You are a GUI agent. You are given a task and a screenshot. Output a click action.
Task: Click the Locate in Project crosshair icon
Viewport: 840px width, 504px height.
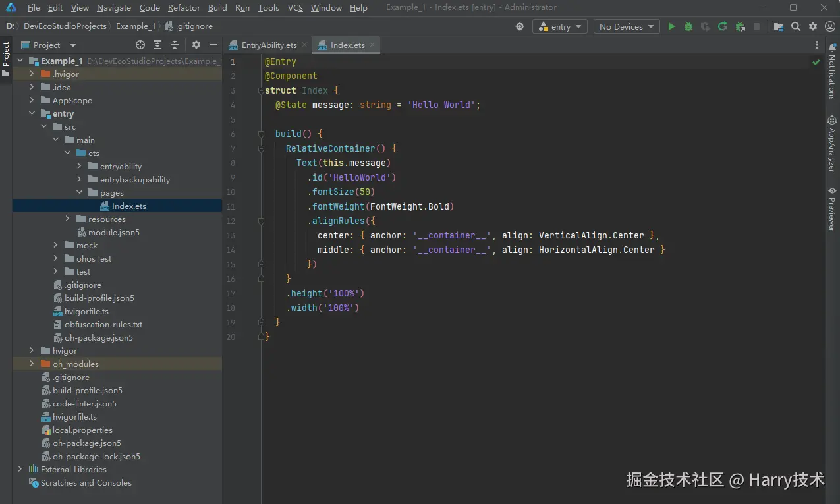(x=140, y=45)
